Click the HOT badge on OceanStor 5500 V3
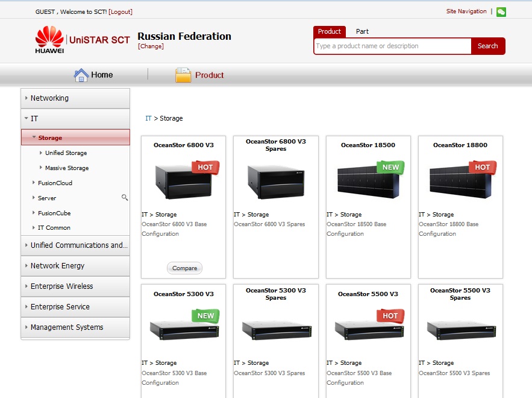Screen dimensions: 532x398 coord(390,316)
